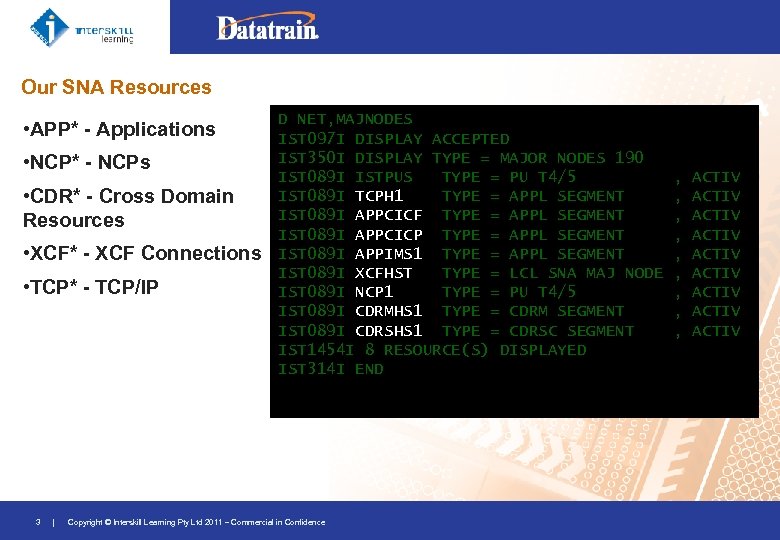The image size is (780, 540).
Task: Click the highlighted TCPH1 node name
Action: click(379, 196)
